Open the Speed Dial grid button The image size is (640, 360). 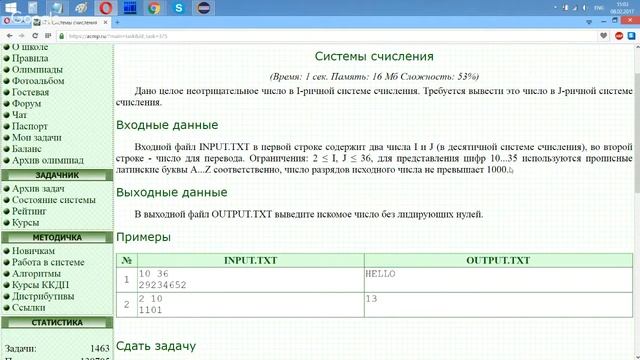click(x=48, y=36)
